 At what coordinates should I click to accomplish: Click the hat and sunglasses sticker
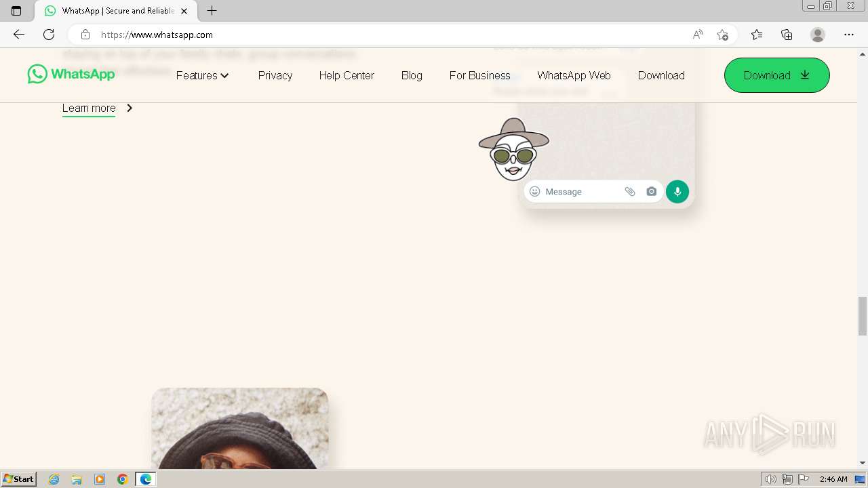click(514, 149)
